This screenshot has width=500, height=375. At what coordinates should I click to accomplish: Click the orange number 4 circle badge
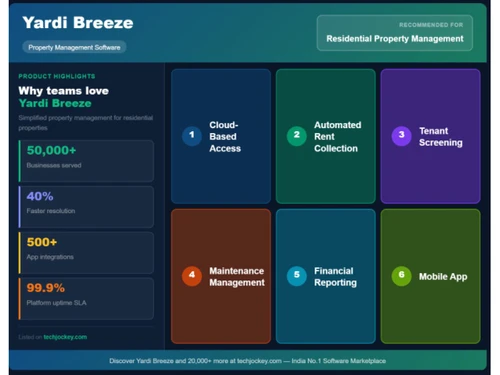[192, 276]
